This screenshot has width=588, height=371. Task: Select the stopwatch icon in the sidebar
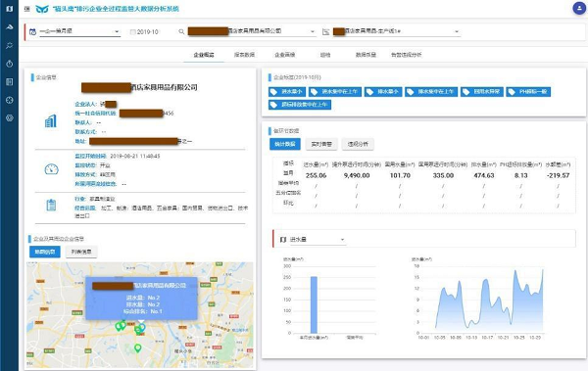point(10,64)
